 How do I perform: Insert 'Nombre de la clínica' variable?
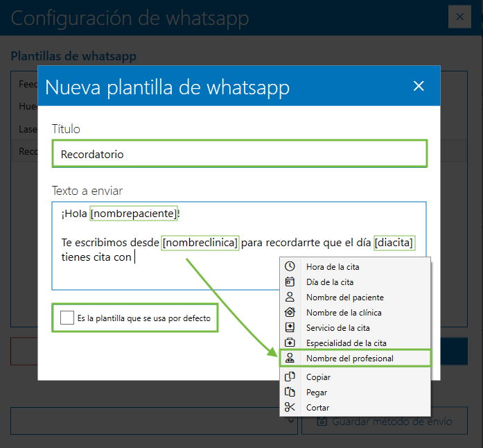coord(355,312)
